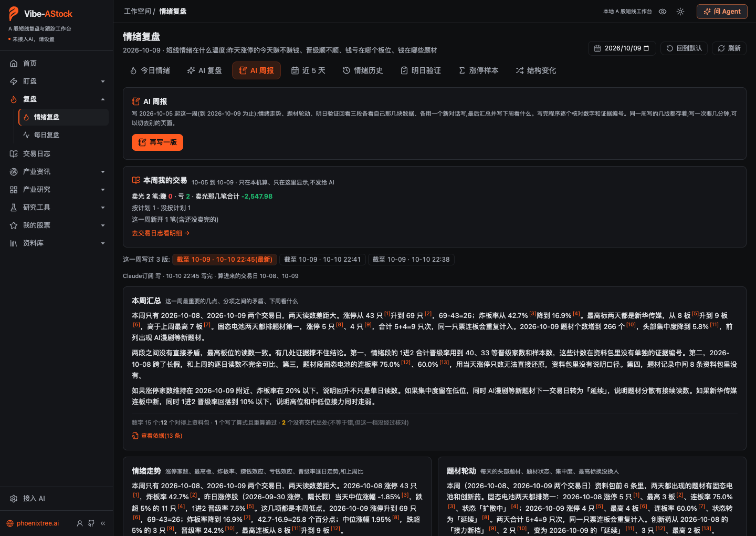Open the 明日验证 tab
756x536 pixels.
pyautogui.click(x=421, y=70)
